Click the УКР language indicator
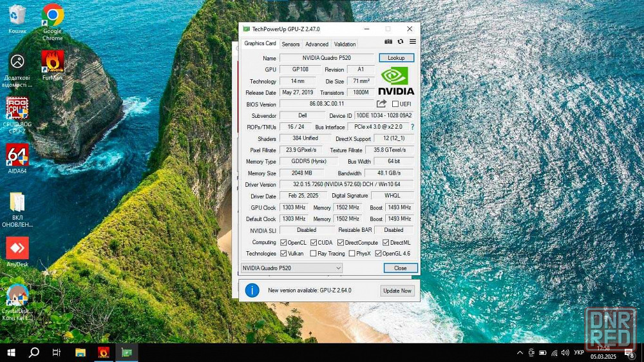The image size is (644, 362). pos(579,352)
